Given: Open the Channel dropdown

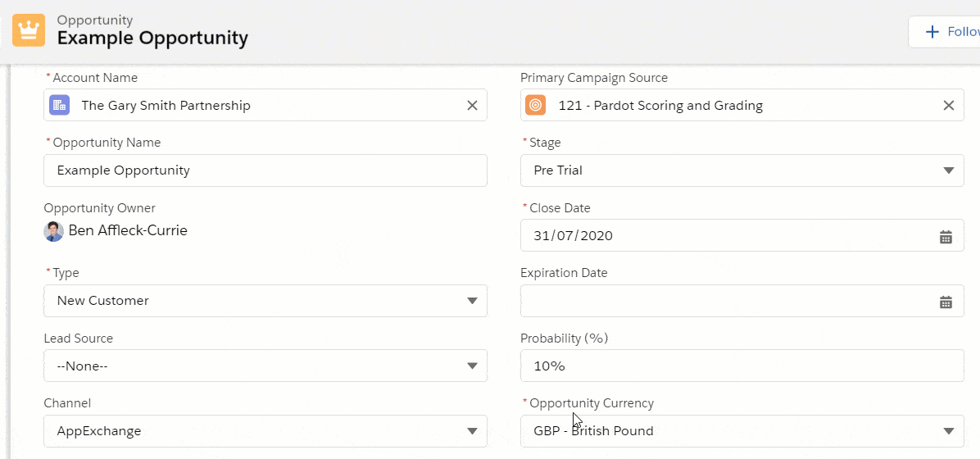Looking at the screenshot, I should [472, 431].
